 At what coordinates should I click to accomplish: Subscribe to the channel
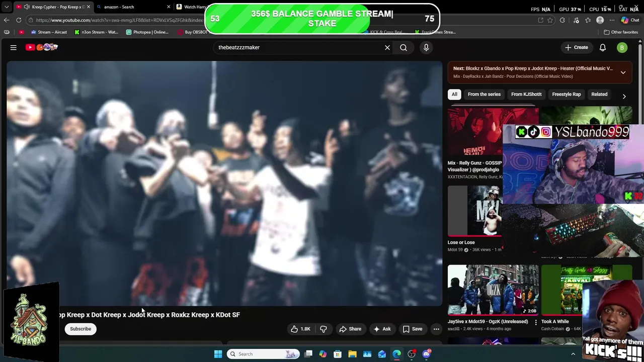[x=80, y=329]
